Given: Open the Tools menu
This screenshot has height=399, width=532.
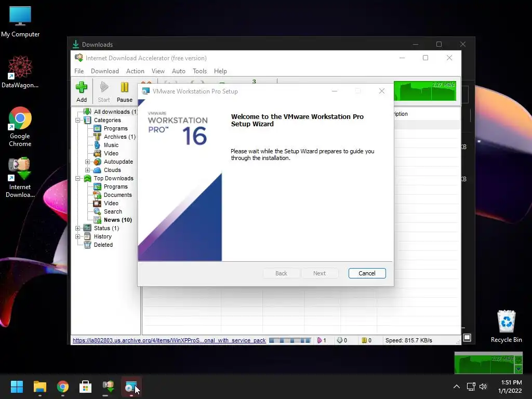Looking at the screenshot, I should (x=200, y=71).
